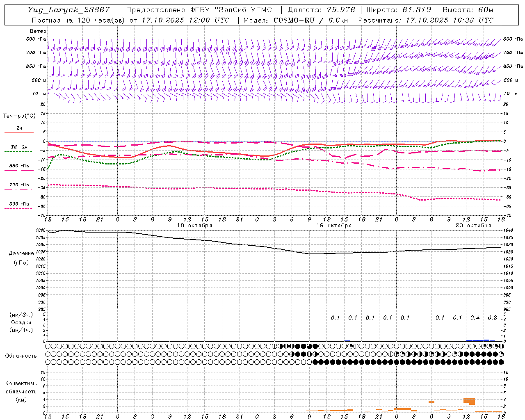Click the longitude value 79.976

pyautogui.click(x=341, y=10)
